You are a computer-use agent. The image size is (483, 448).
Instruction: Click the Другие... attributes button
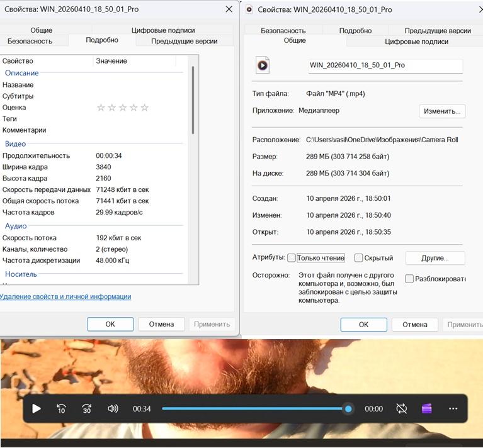(435, 258)
